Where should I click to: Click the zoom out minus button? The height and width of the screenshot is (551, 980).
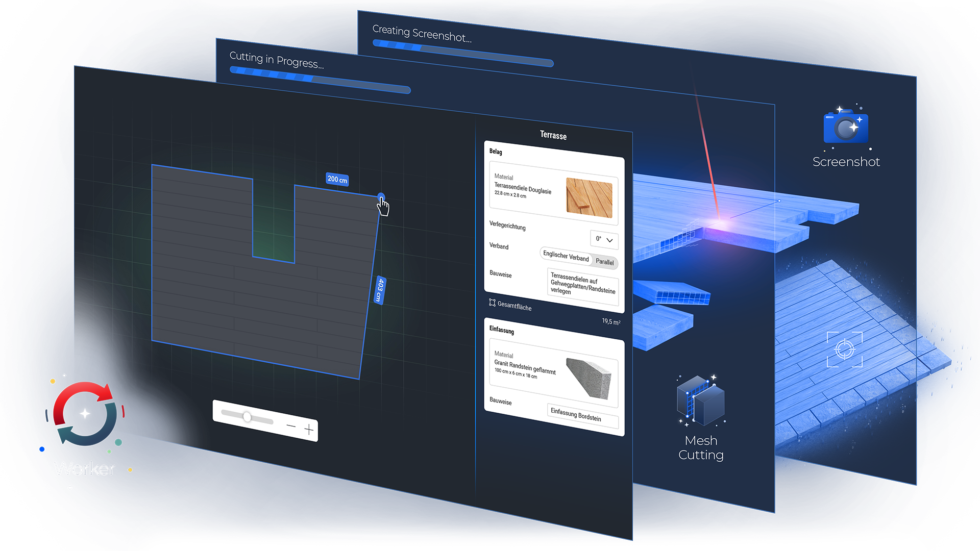point(291,426)
